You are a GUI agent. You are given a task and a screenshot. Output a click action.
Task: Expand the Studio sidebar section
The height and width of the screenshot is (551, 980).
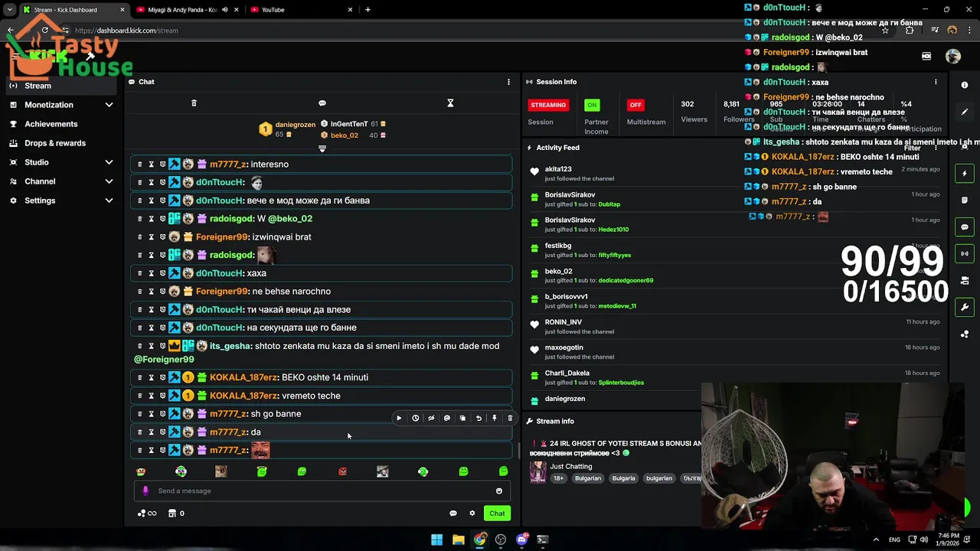pos(109,162)
